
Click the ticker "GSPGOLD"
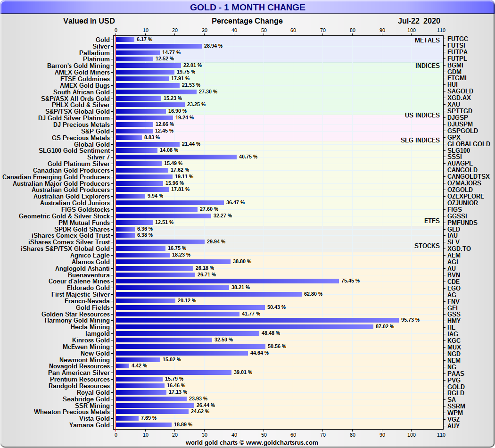pyautogui.click(x=462, y=131)
